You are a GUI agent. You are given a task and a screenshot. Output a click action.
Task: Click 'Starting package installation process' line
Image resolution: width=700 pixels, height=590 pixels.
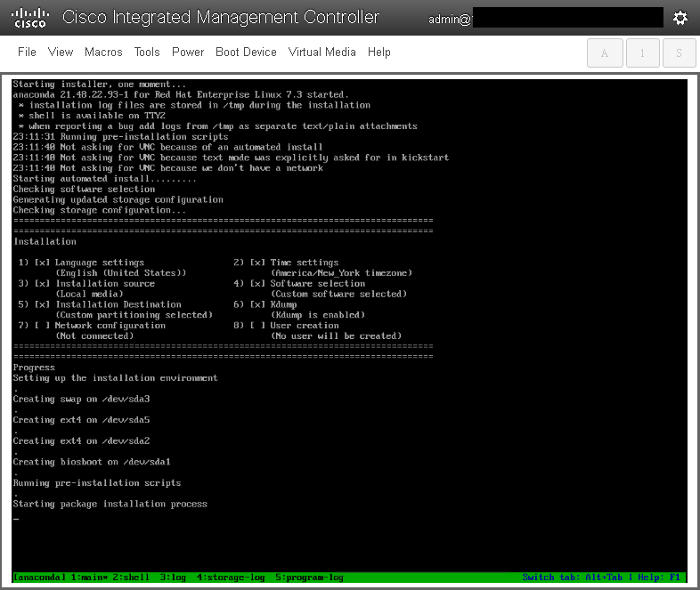point(110,504)
